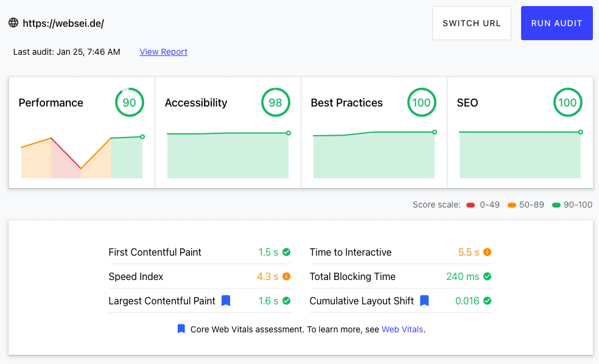Click the green check next to 1.5 s
599x364 pixels.
(x=287, y=252)
